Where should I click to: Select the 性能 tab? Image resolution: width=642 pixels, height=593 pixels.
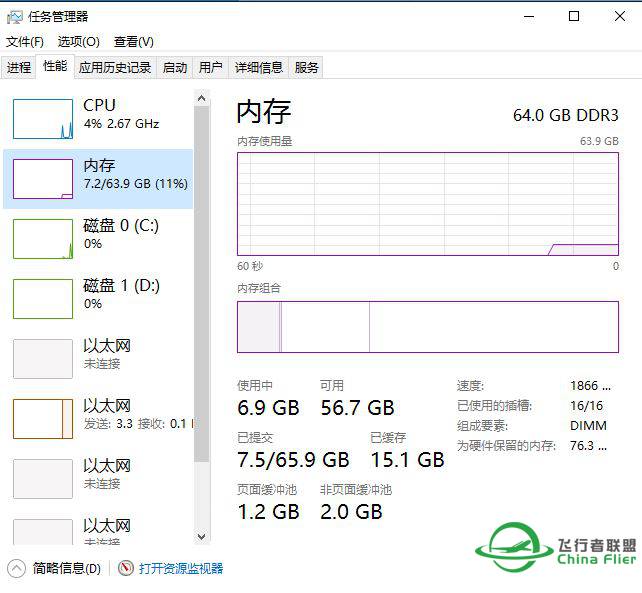pyautogui.click(x=55, y=66)
